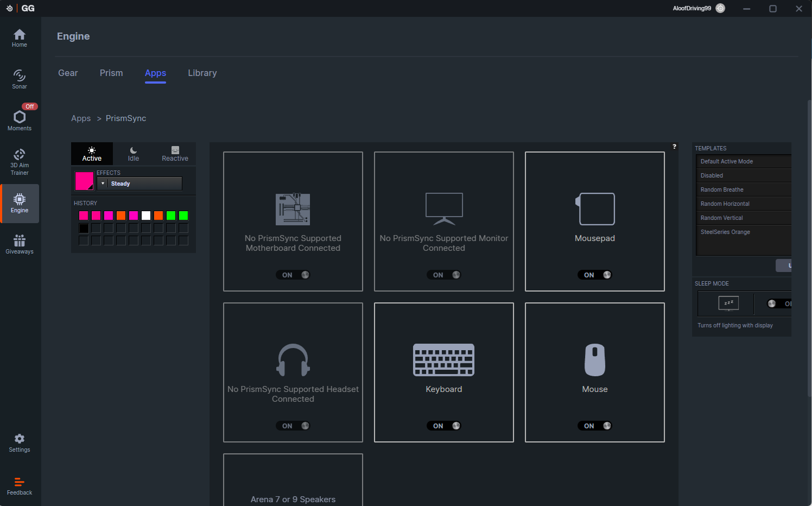Pick the first orange history swatch
This screenshot has height=506, width=812.
121,216
